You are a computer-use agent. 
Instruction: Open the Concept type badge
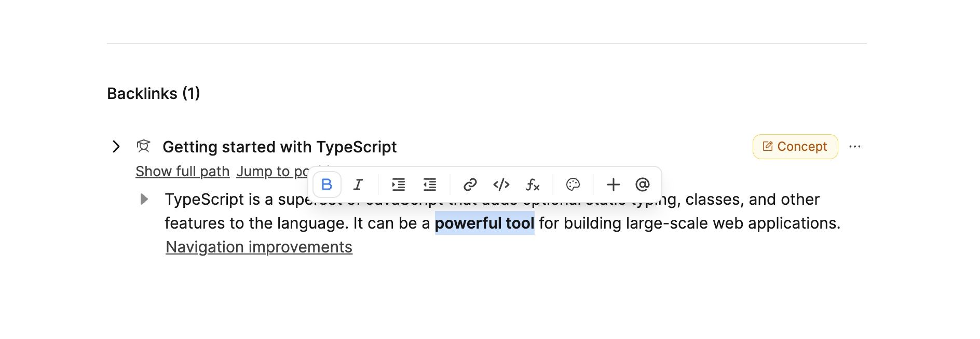tap(795, 147)
